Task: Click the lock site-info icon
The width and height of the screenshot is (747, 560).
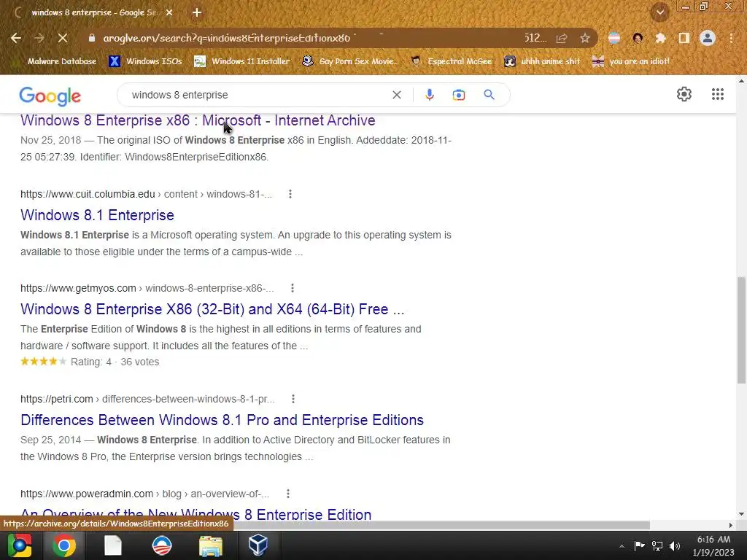Action: (92, 38)
